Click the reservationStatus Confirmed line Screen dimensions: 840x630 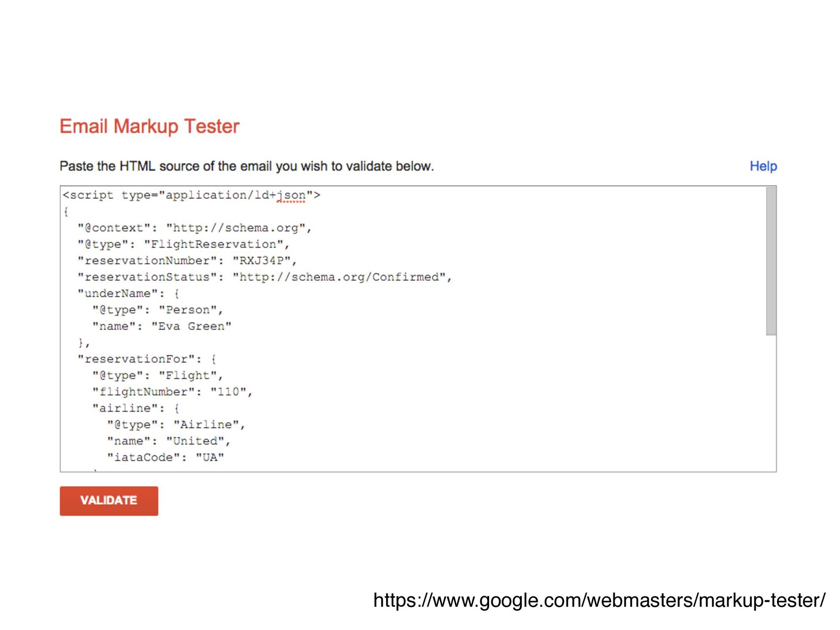tap(264, 277)
